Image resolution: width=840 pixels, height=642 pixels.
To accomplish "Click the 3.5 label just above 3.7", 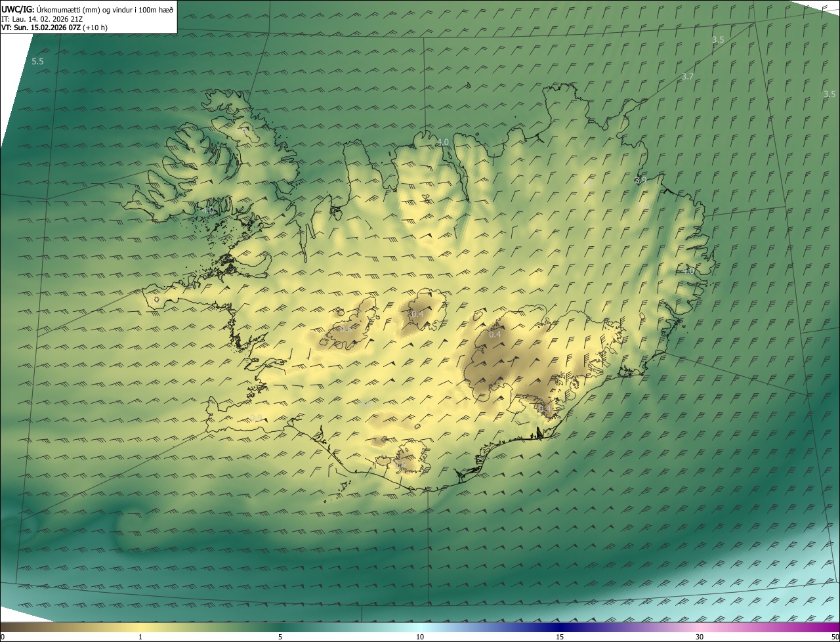I will point(718,40).
